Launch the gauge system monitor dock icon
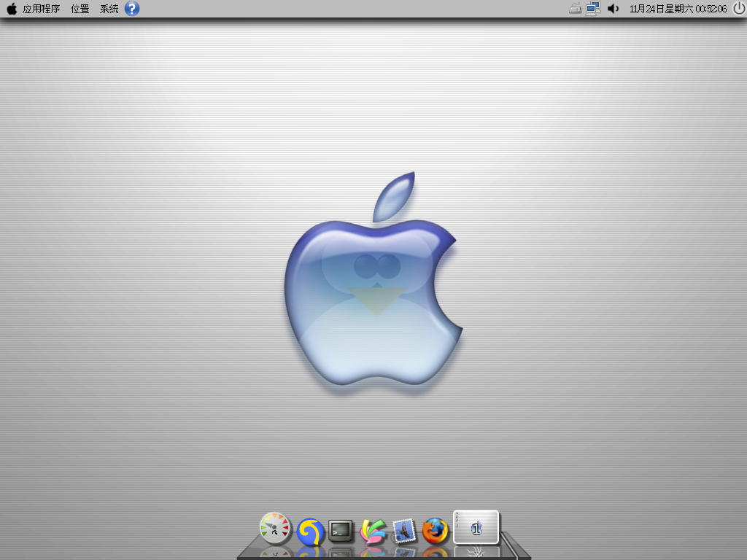Screen dimensions: 747x560 coord(275,528)
